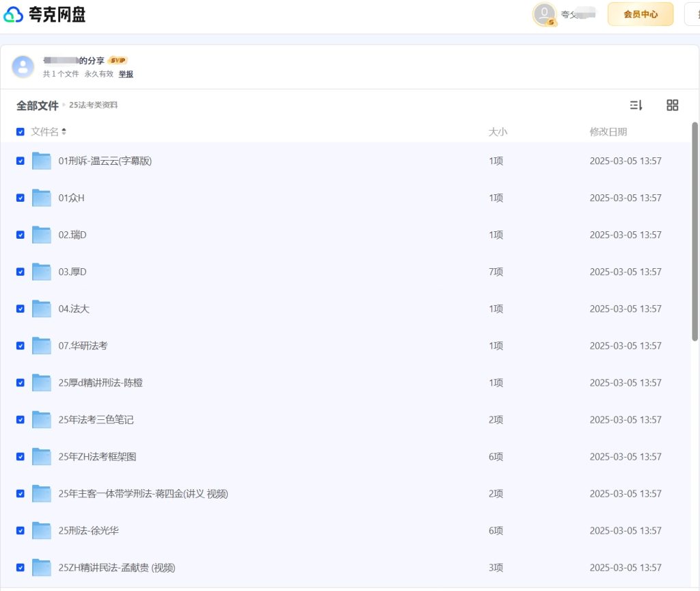Click the 25法考类资料 breadcrumb
700x591 pixels.
pyautogui.click(x=93, y=105)
